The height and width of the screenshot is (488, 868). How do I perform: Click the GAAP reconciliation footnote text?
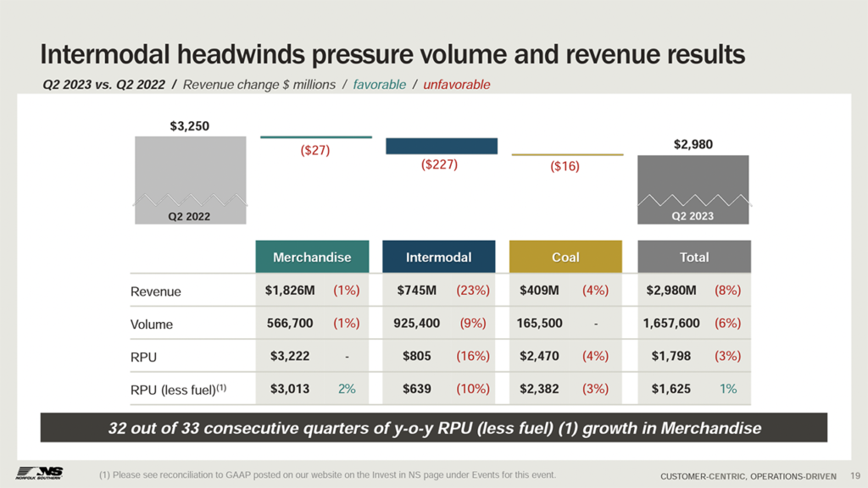(327, 473)
